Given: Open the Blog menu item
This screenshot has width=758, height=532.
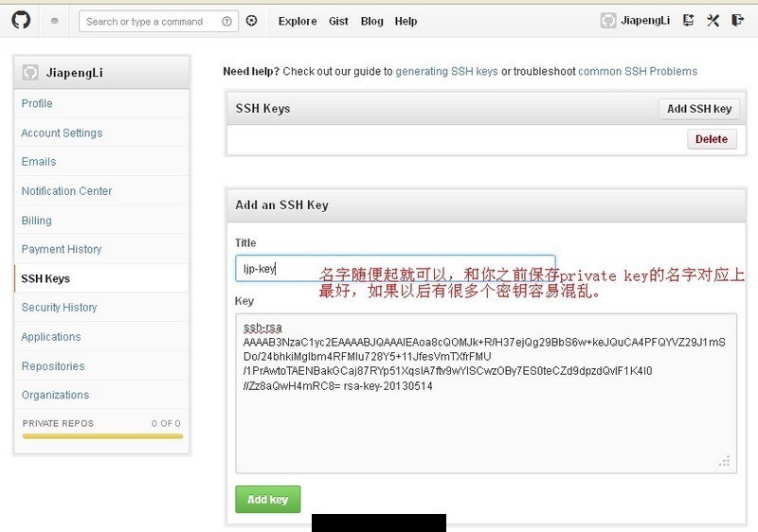Looking at the screenshot, I should tap(371, 21).
